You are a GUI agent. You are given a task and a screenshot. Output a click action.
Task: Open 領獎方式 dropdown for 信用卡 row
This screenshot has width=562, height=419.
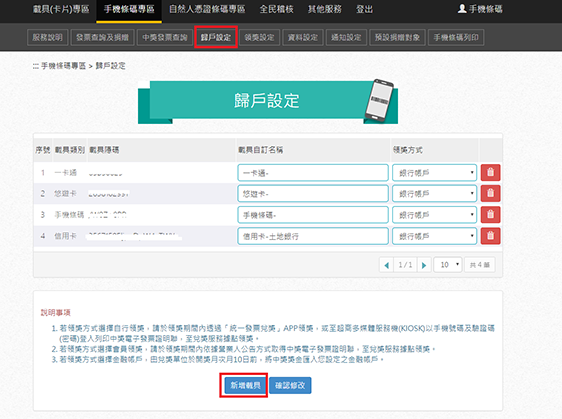coord(434,236)
